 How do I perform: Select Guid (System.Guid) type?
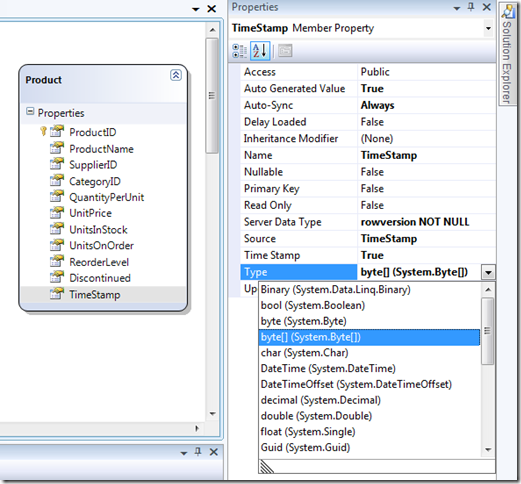click(x=369, y=447)
